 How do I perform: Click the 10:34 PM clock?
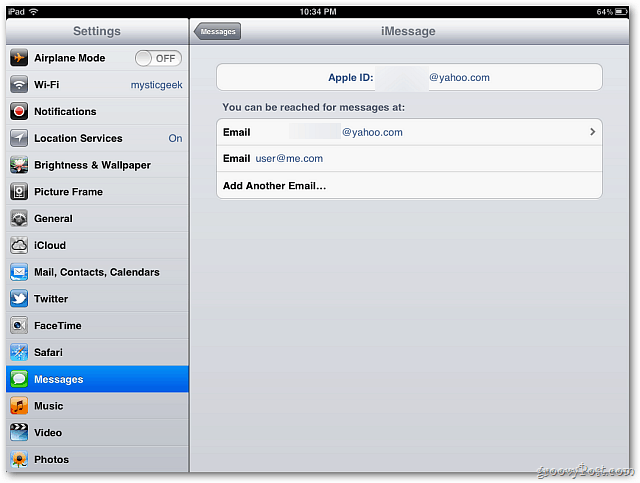pyautogui.click(x=318, y=12)
